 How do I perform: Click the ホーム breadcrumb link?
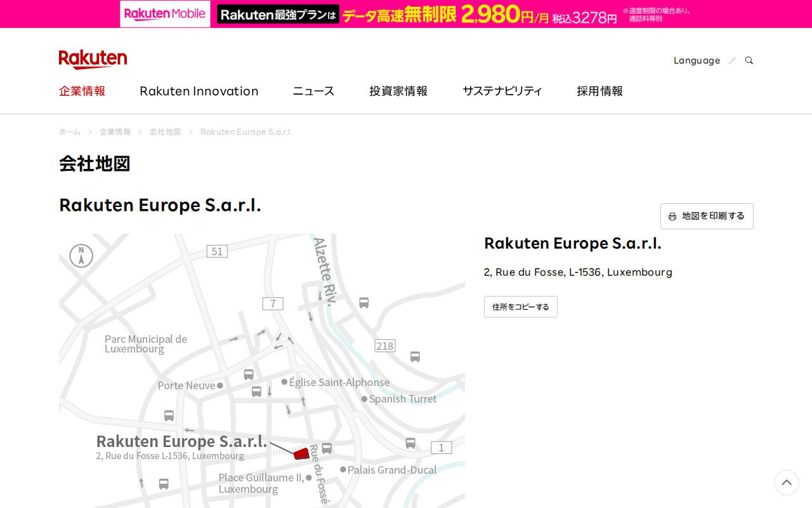pyautogui.click(x=70, y=131)
